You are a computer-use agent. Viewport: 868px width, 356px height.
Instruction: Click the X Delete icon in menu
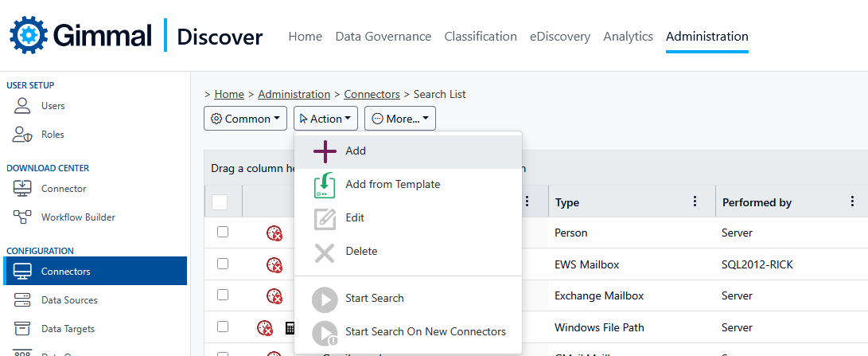point(325,252)
